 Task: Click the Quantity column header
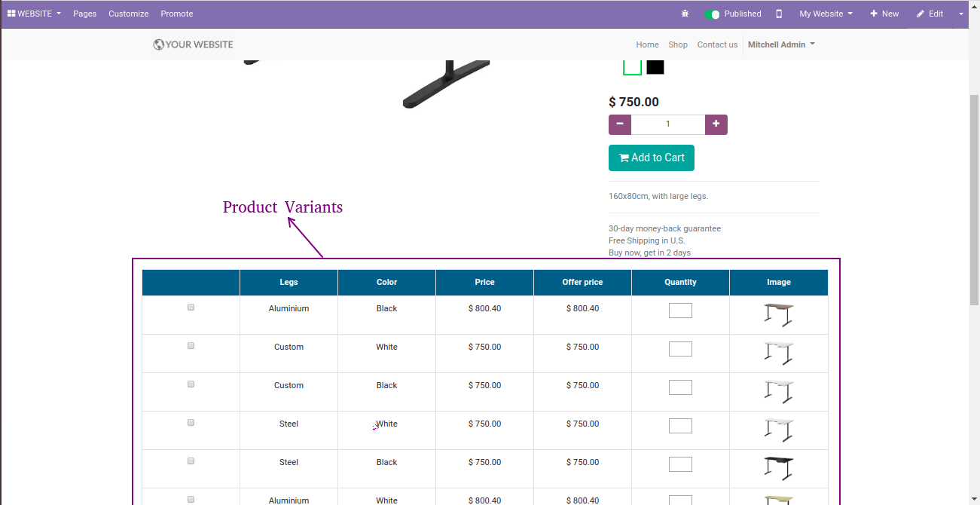(681, 283)
